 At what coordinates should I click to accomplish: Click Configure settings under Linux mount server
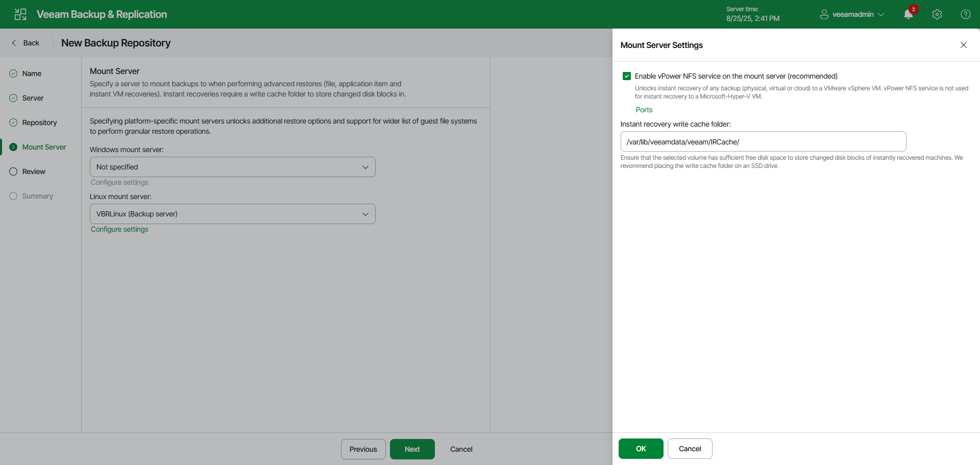[x=119, y=229]
